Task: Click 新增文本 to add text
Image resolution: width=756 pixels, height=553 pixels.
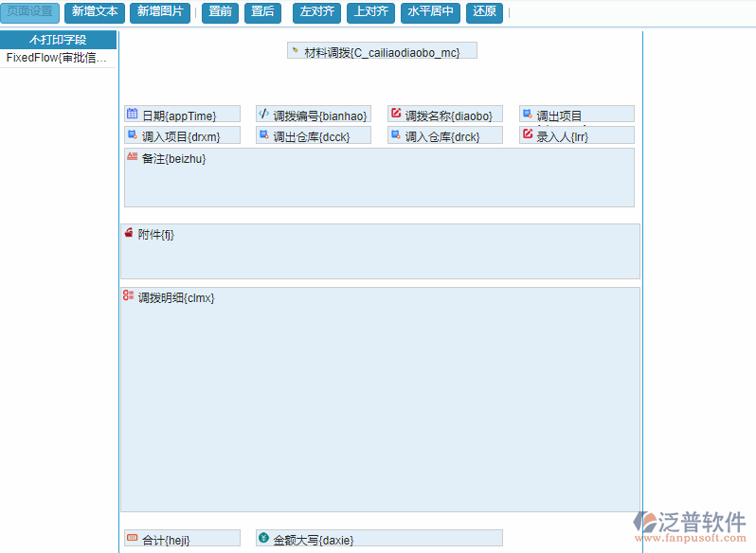Action: pos(95,12)
